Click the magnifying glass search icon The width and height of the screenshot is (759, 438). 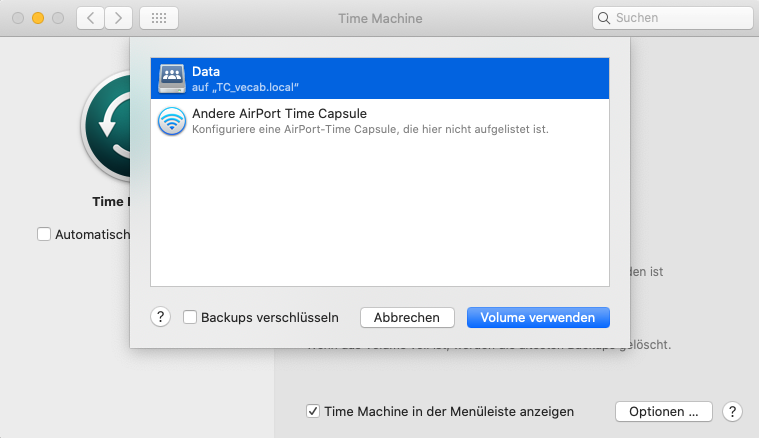coord(604,18)
